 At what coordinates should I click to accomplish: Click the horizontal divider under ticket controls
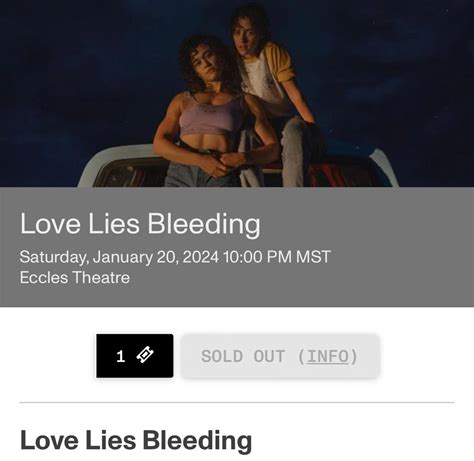pyautogui.click(x=237, y=402)
